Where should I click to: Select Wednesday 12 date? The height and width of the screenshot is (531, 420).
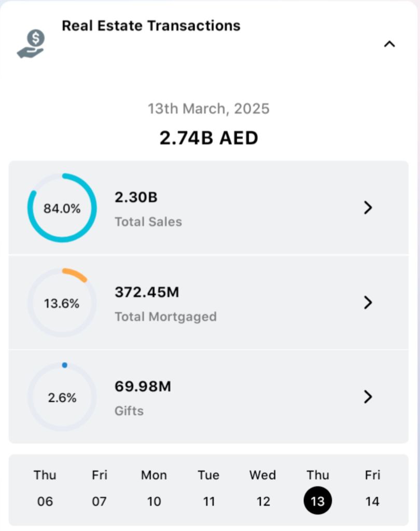pyautogui.click(x=263, y=489)
